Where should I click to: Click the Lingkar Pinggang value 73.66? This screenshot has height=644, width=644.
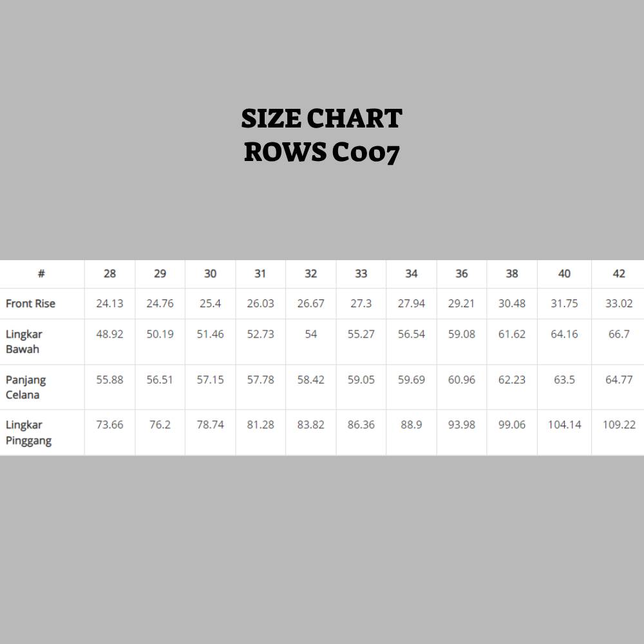coord(109,425)
